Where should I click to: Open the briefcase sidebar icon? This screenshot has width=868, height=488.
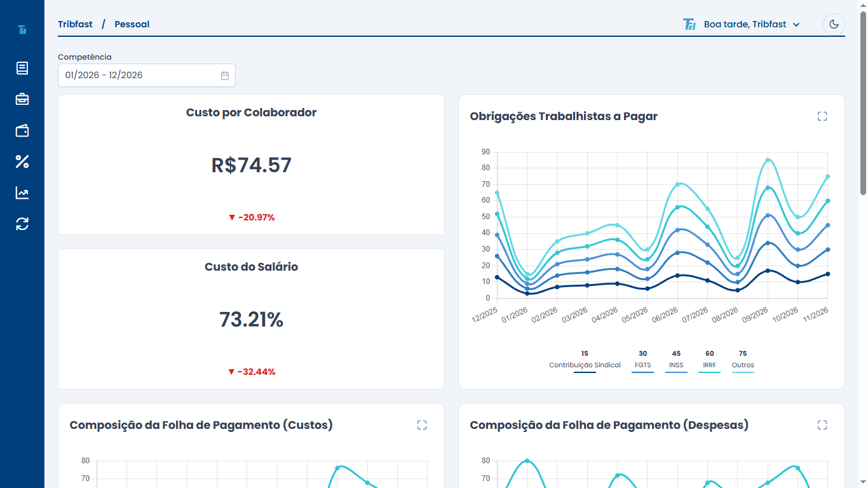[x=22, y=99]
